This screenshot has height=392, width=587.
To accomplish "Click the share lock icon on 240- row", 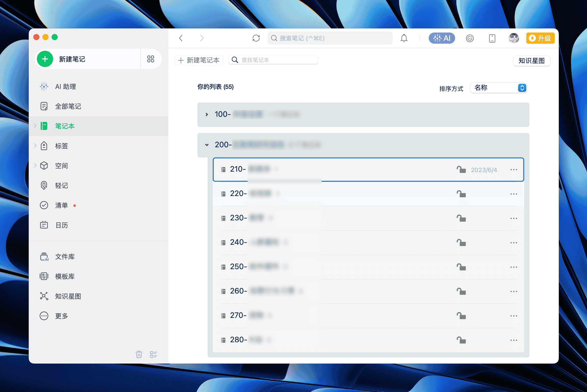I will point(461,242).
